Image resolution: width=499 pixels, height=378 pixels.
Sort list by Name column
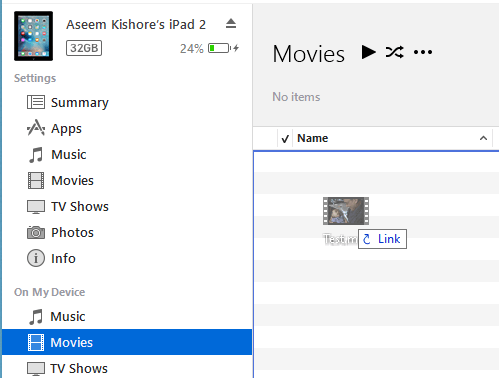pos(313,138)
